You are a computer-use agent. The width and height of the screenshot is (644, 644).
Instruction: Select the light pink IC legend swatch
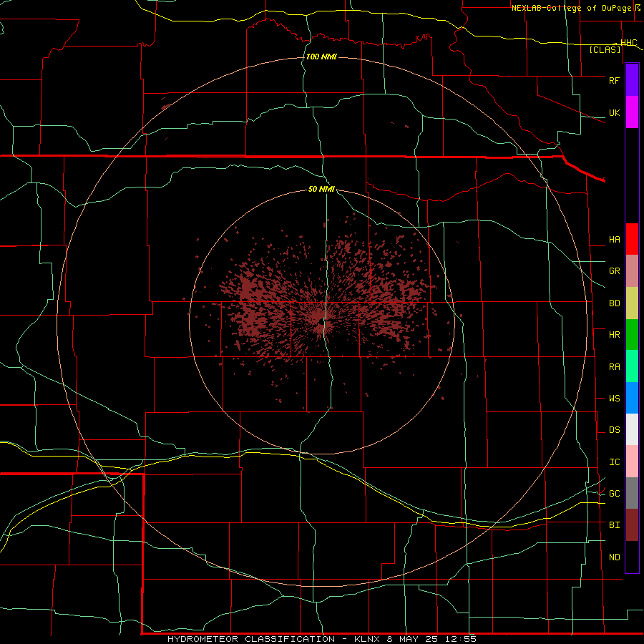pyautogui.click(x=632, y=462)
